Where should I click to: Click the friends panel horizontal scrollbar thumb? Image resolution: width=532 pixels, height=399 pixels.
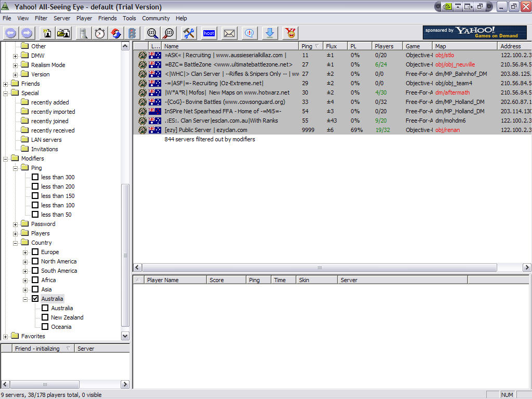click(44, 384)
